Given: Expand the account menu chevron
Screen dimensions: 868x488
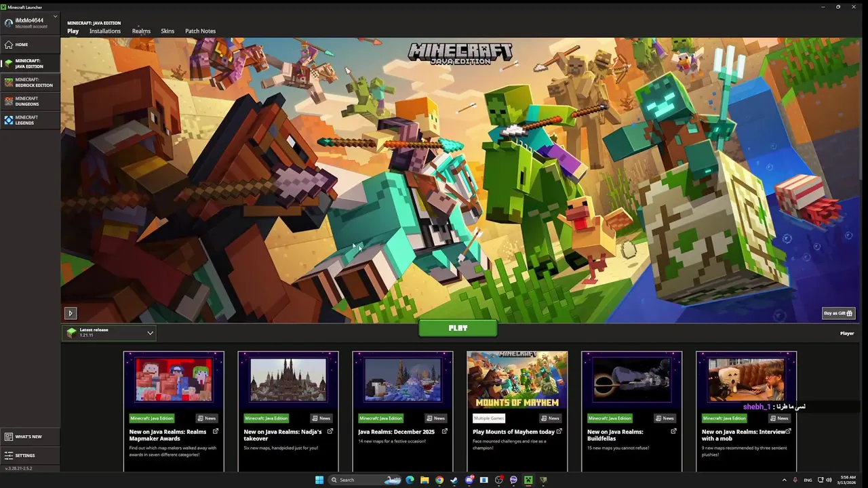Looking at the screenshot, I should pos(55,17).
